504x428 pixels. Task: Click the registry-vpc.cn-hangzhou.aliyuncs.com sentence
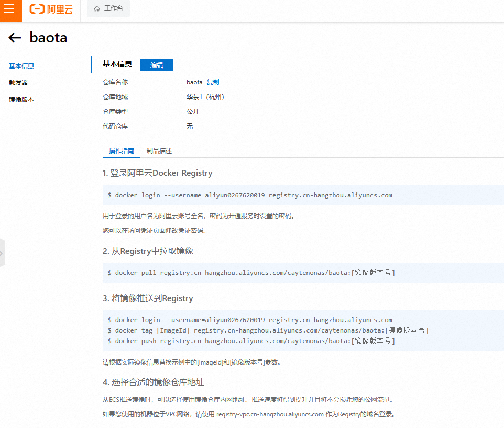[x=249, y=414]
